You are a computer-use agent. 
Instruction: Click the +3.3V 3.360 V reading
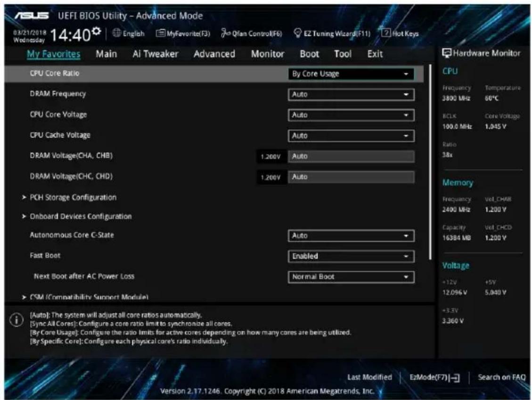pyautogui.click(x=453, y=321)
